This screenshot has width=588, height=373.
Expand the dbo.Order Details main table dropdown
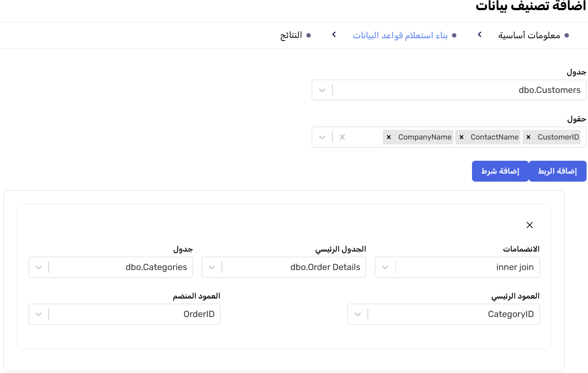coord(212,267)
